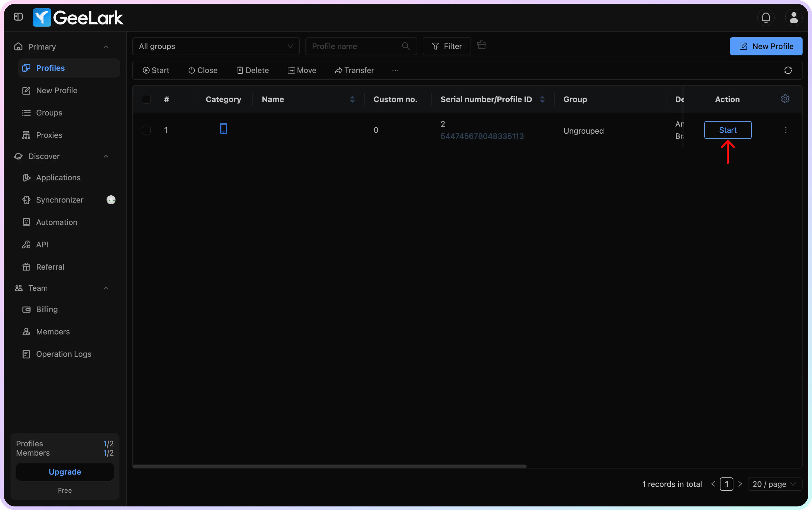Click the refresh icon in toolbar
This screenshot has width=812, height=510.
tap(788, 70)
